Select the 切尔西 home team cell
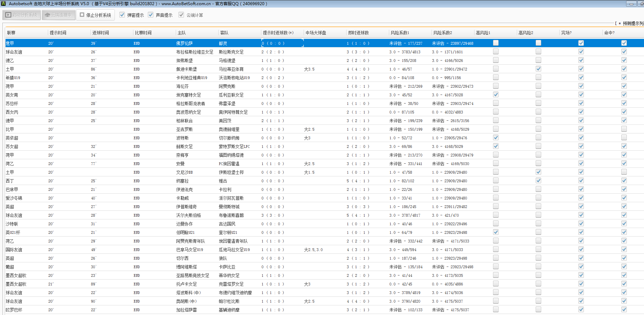 pyautogui.click(x=182, y=258)
